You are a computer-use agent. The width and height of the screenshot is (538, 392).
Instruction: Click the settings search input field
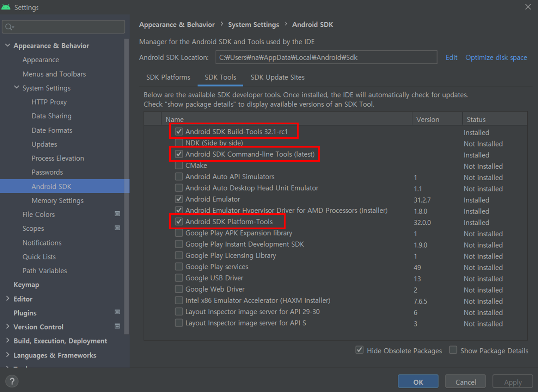coord(63,27)
